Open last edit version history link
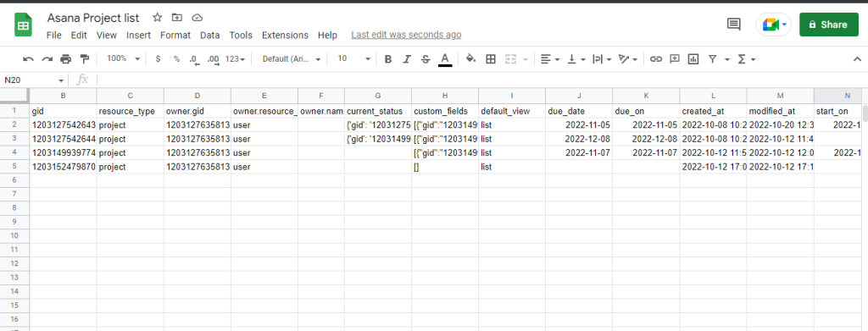Screen dimensions: 868x331 click(406, 35)
